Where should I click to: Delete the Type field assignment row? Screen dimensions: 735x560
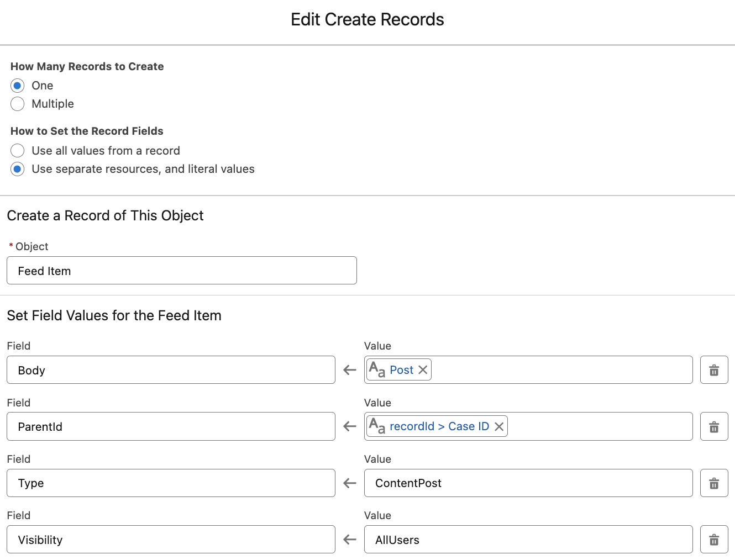tap(713, 483)
